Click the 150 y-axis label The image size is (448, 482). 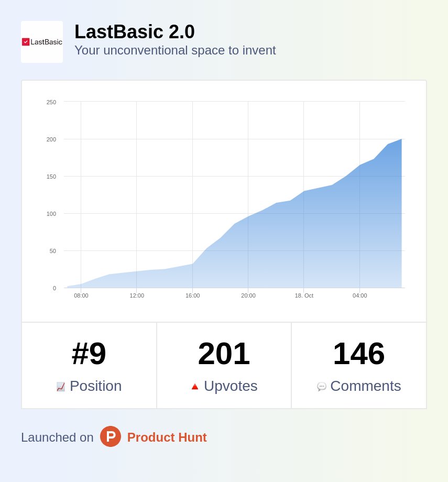point(51,177)
